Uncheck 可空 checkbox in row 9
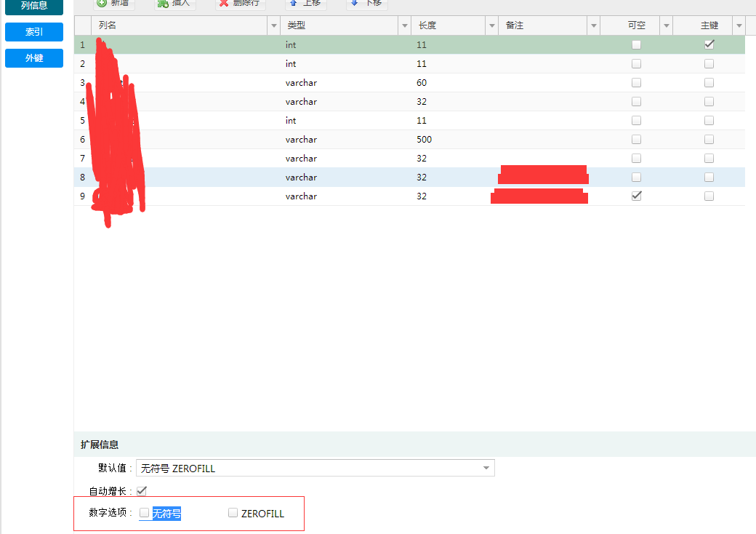756x534 pixels. pos(636,196)
